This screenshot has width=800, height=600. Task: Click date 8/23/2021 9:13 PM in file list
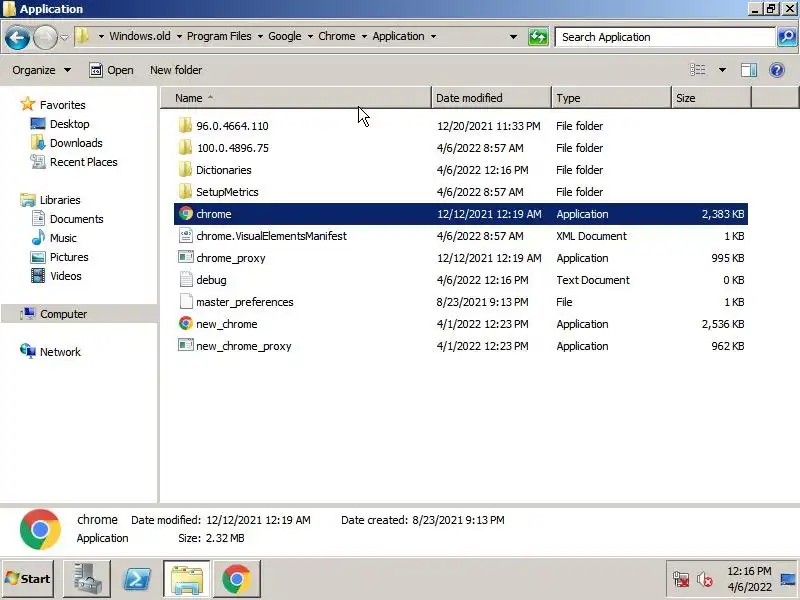click(x=482, y=302)
